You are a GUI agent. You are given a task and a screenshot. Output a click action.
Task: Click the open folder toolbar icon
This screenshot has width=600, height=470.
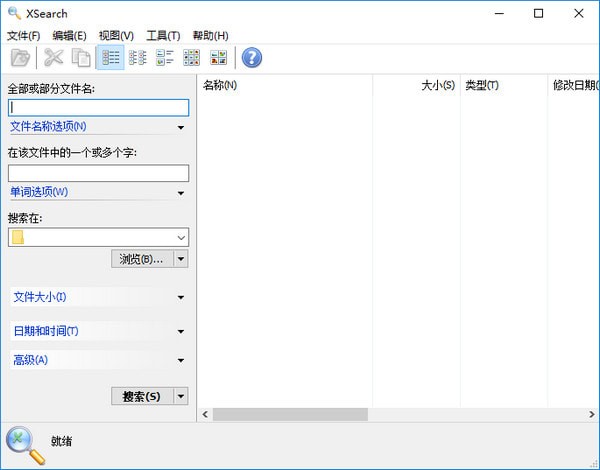[x=20, y=58]
